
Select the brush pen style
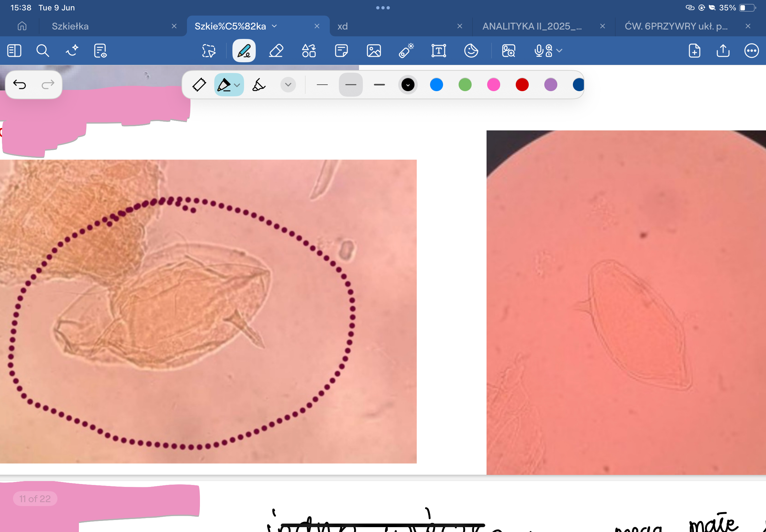pyautogui.click(x=259, y=85)
